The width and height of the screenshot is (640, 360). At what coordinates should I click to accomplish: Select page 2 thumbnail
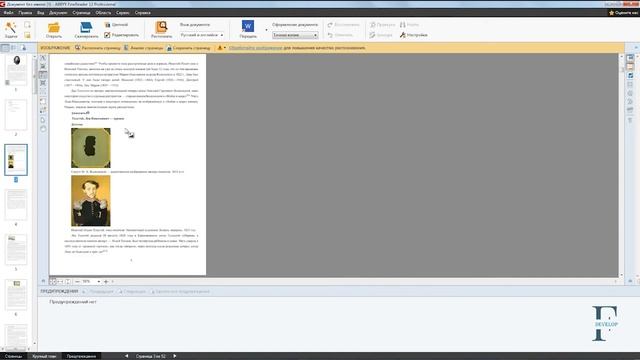16,115
